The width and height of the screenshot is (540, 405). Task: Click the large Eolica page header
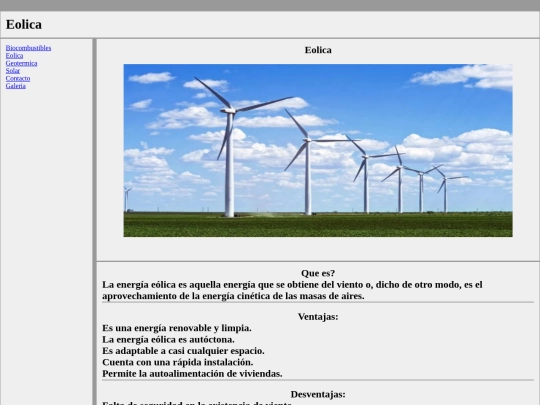pyautogui.click(x=24, y=24)
